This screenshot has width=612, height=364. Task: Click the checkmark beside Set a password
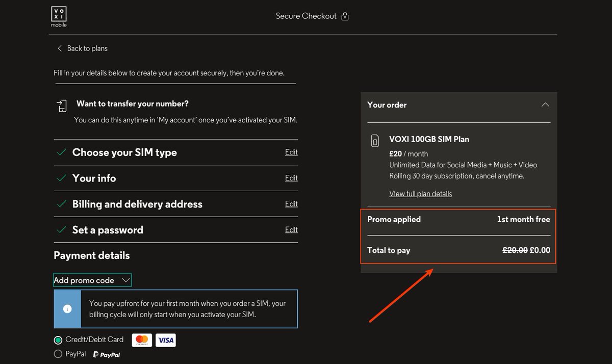[61, 230]
